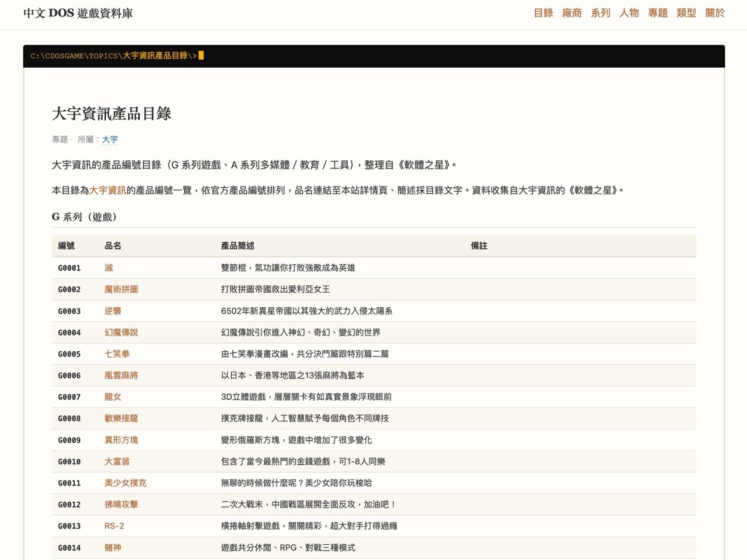Click product code G0007
This screenshot has width=747, height=560.
(69, 397)
